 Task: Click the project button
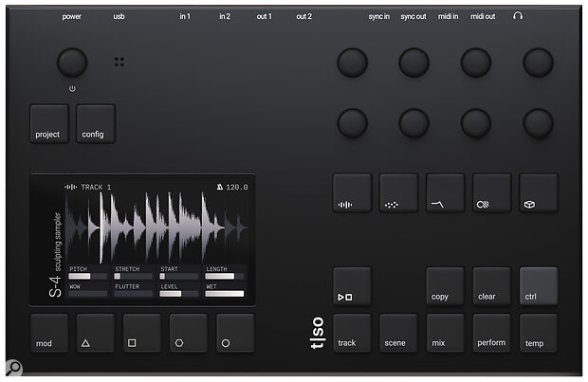click(x=49, y=124)
